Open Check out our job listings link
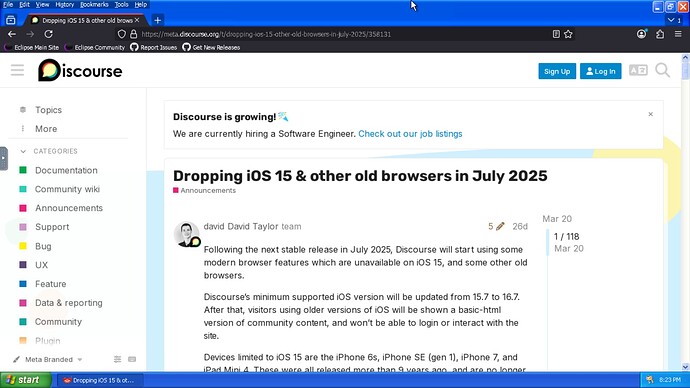The image size is (690, 388). point(410,134)
